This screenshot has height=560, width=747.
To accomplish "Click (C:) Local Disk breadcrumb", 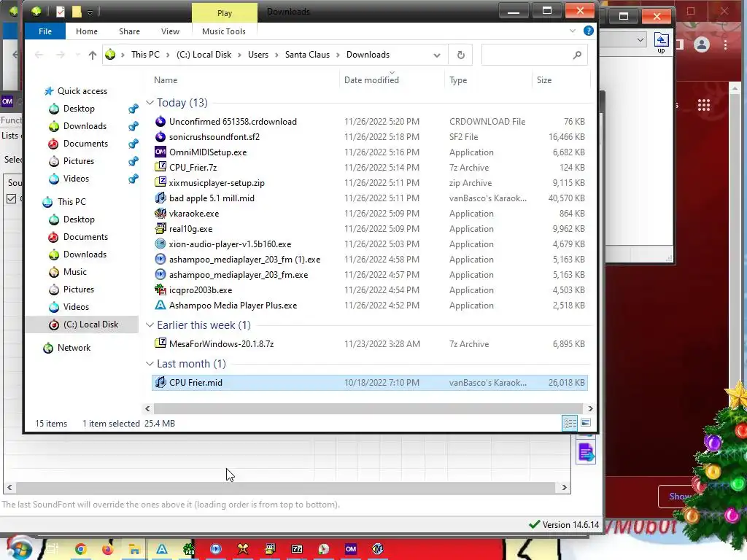I will [x=204, y=55].
